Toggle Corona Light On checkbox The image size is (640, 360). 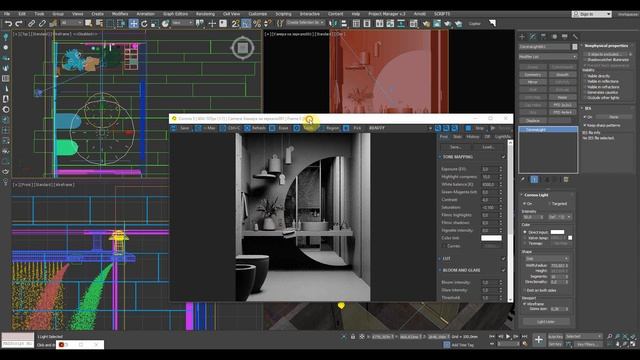(525, 203)
